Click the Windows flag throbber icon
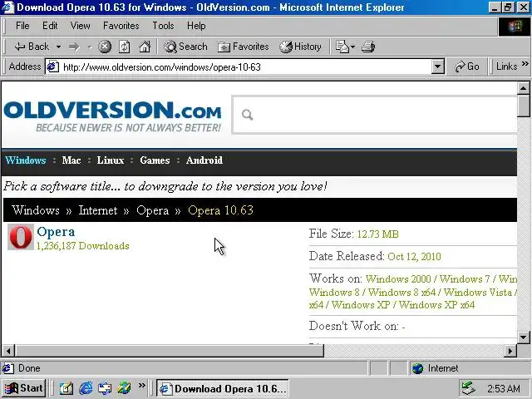The height and width of the screenshot is (399, 532). pyautogui.click(x=515, y=27)
